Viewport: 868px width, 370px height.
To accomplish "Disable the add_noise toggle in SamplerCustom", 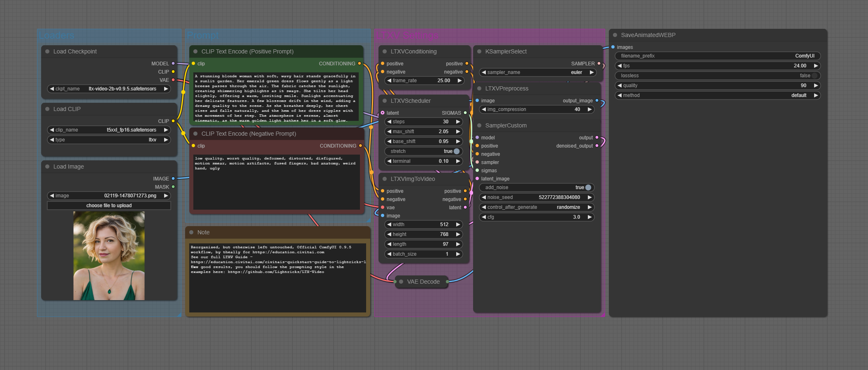I will pyautogui.click(x=588, y=187).
